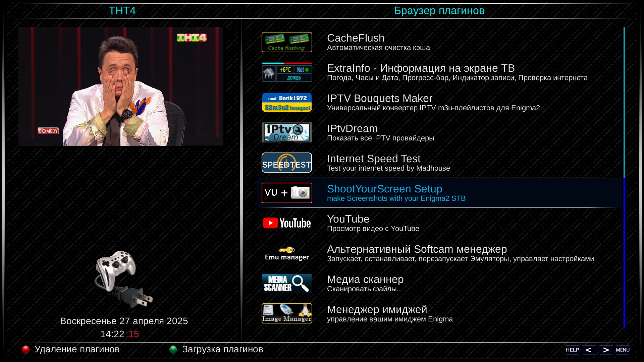Select the Emu manager key icon

pyautogui.click(x=287, y=253)
